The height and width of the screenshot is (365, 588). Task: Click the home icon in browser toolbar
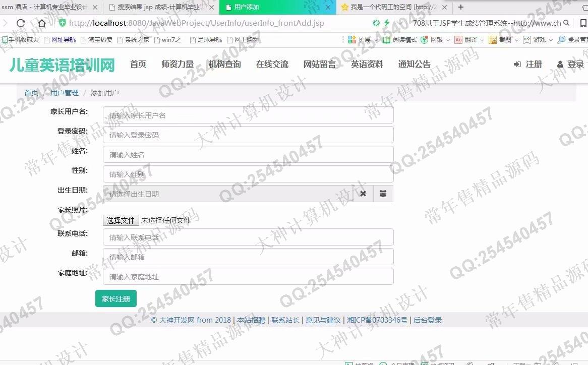click(x=41, y=23)
